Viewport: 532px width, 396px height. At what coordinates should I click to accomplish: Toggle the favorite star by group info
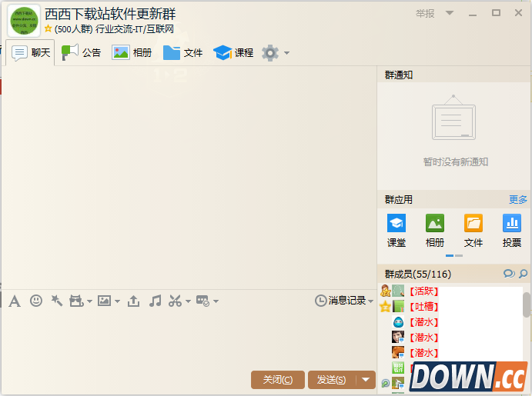(49, 28)
